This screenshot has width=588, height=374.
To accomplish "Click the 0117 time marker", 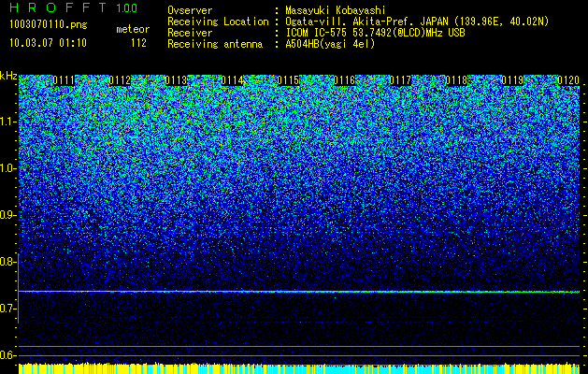I will tap(400, 80).
